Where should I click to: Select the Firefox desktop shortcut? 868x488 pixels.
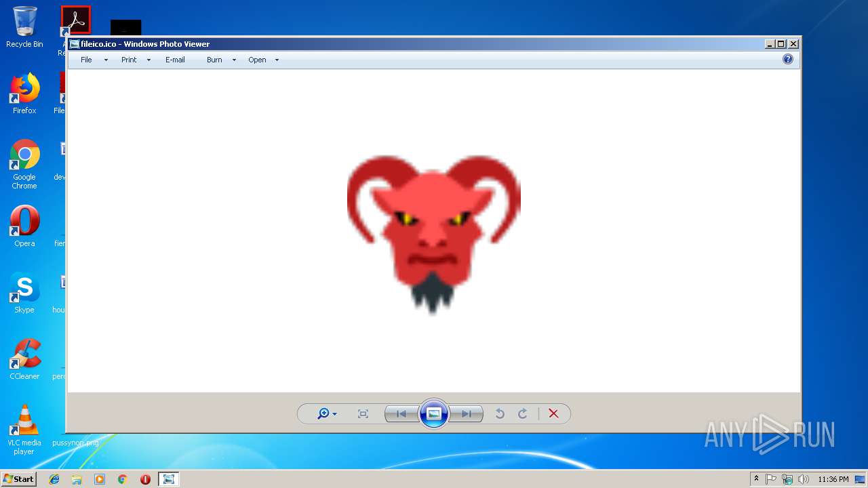tap(24, 94)
